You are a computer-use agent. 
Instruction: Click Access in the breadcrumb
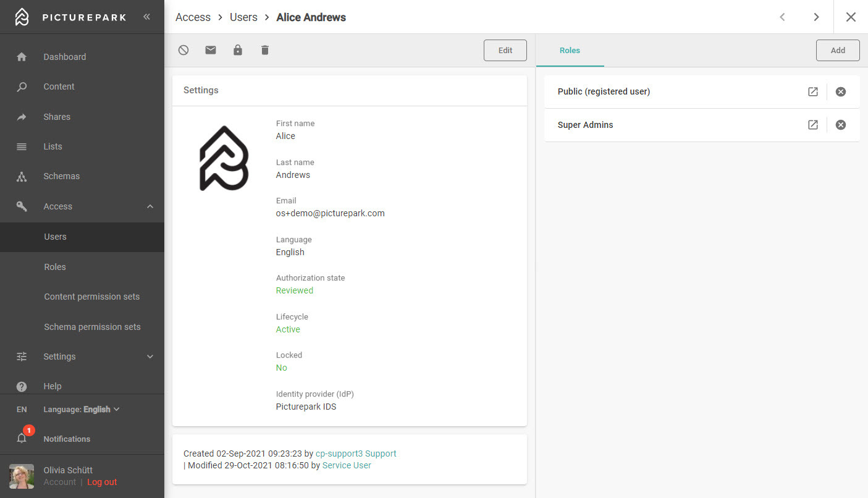[x=193, y=17]
